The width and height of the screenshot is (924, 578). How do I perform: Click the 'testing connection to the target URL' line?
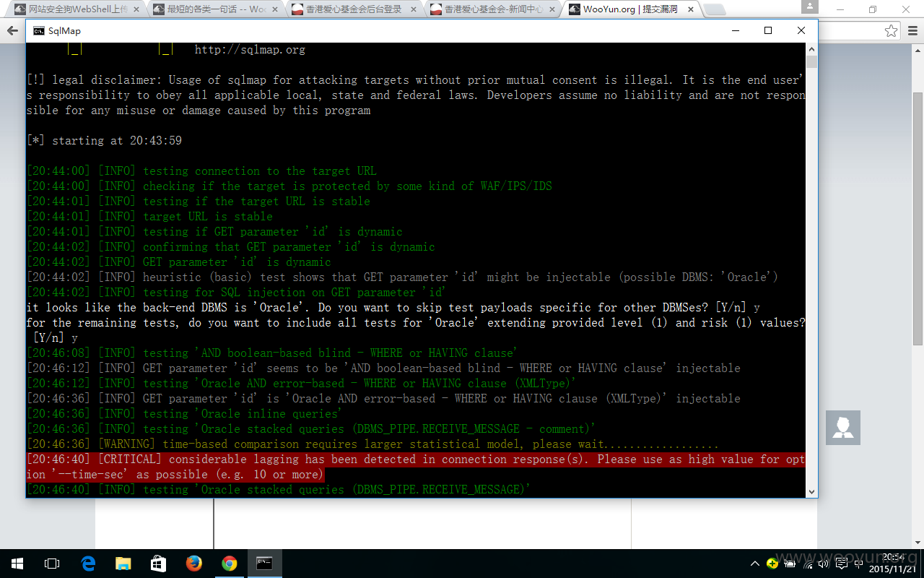(x=201, y=171)
